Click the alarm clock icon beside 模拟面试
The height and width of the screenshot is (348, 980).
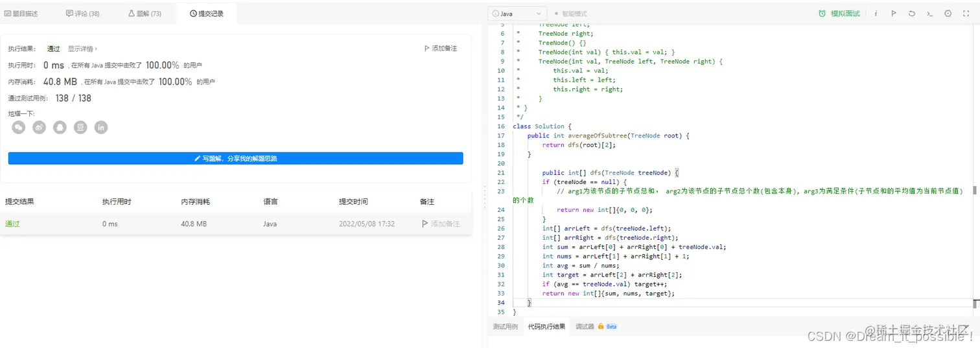pos(822,13)
